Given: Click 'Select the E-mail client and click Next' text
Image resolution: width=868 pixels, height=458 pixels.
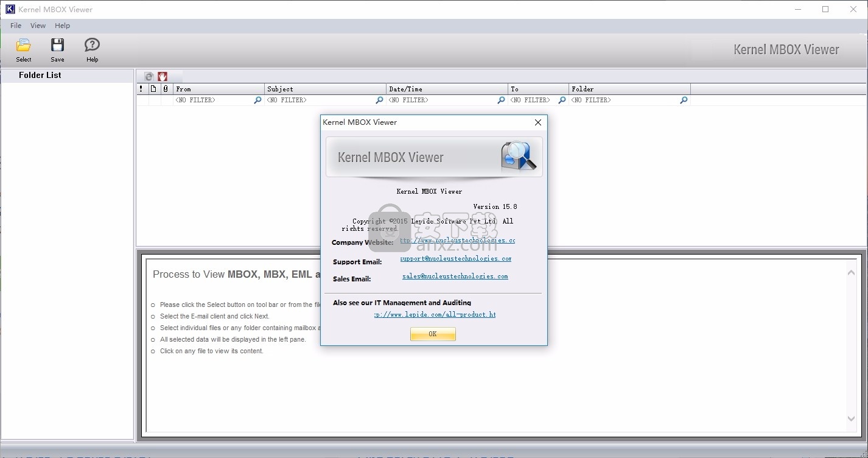Looking at the screenshot, I should click(x=215, y=316).
